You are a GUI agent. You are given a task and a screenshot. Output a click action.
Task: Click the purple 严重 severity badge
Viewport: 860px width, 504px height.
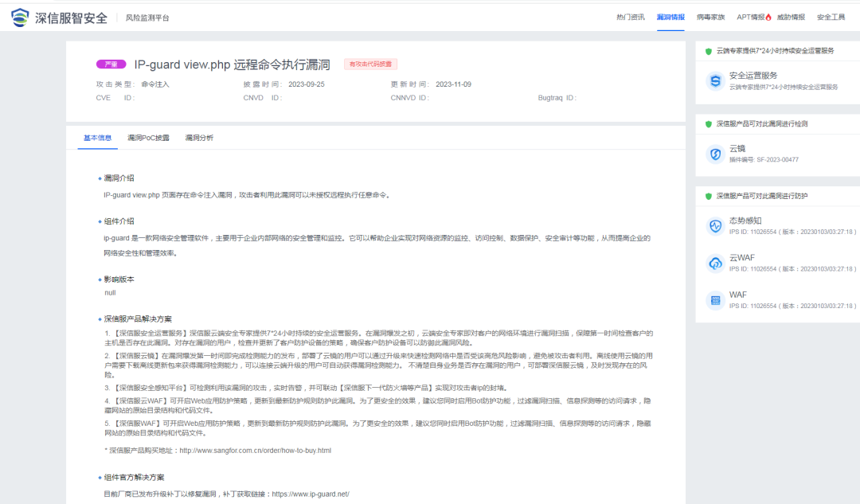pos(111,64)
